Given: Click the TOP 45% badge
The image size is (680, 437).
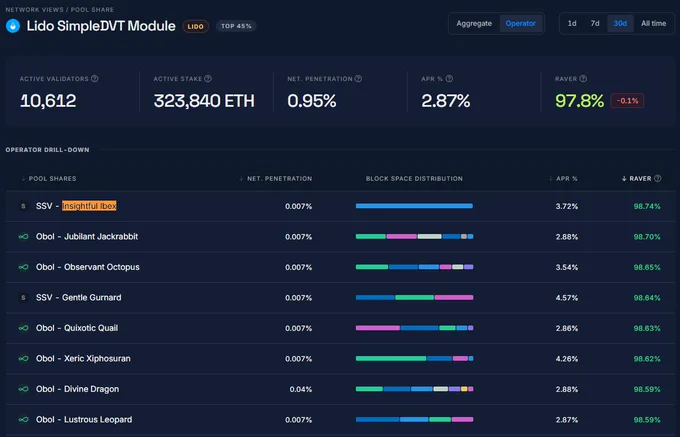Looking at the screenshot, I should coord(236,26).
